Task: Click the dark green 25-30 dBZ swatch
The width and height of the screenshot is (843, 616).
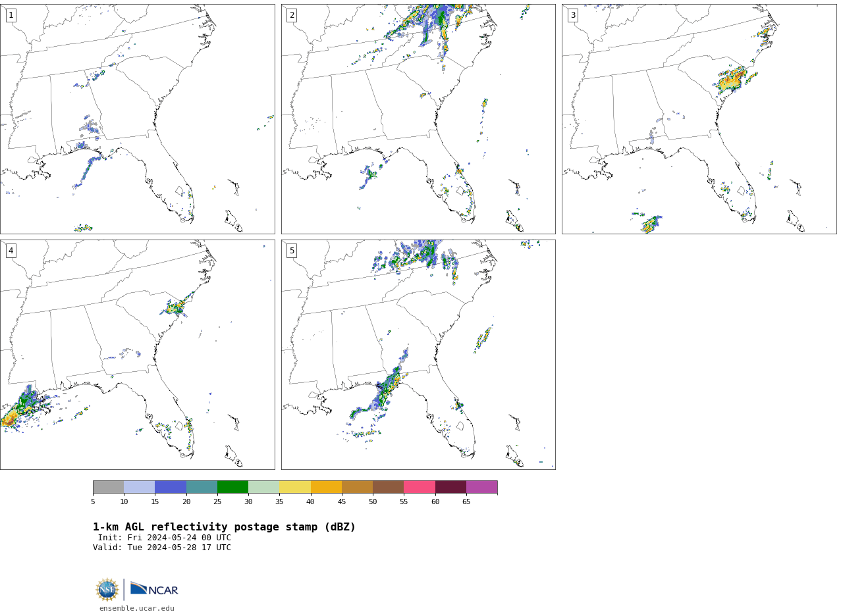Action: point(232,487)
